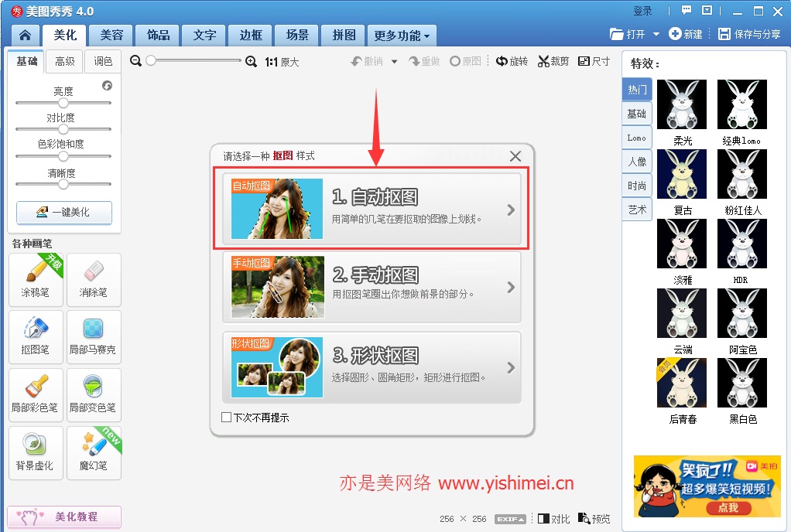791x532 pixels.
Task: Apply the 经典lomo effect thumbnail
Action: coord(742,105)
